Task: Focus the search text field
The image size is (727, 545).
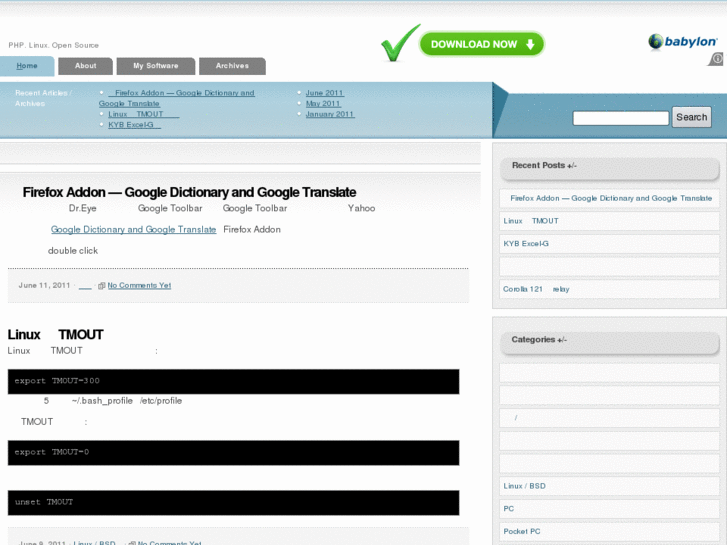Action: click(621, 118)
